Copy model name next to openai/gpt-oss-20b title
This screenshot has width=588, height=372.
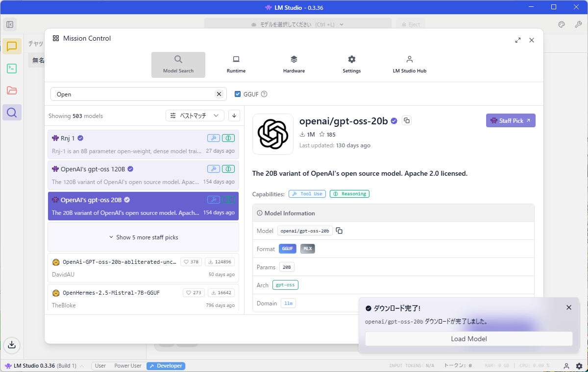(406, 120)
